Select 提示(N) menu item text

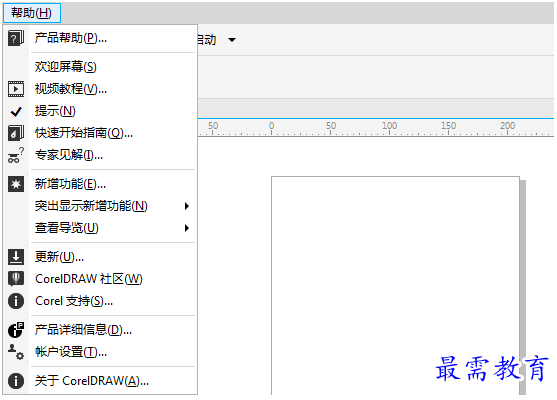[x=55, y=111]
